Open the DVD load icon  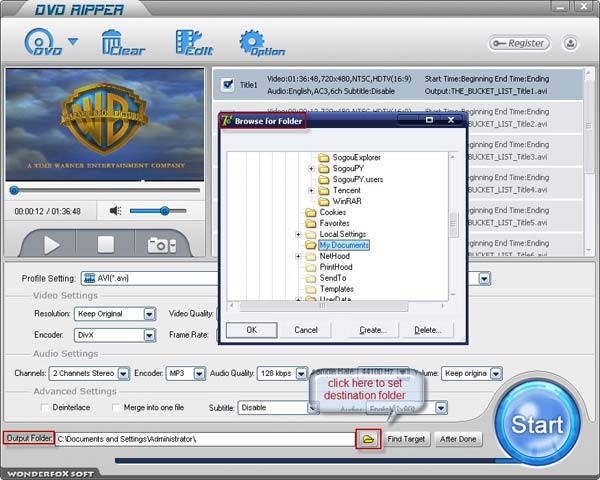(42, 42)
